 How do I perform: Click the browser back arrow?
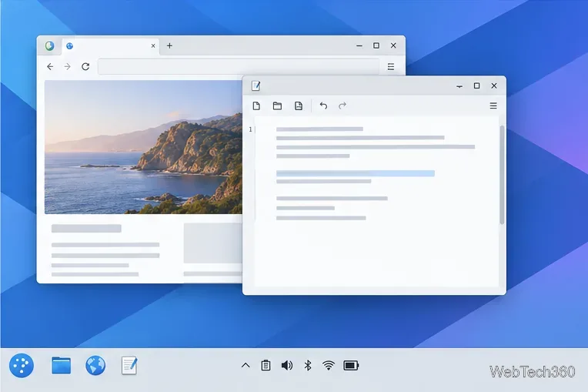(50, 66)
